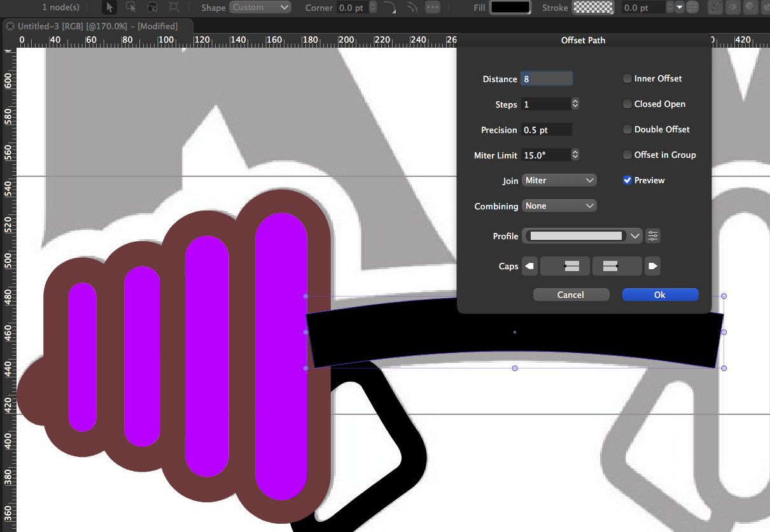Open the Join dropdown set to Miter
Image resolution: width=770 pixels, height=532 pixels.
[x=559, y=180]
